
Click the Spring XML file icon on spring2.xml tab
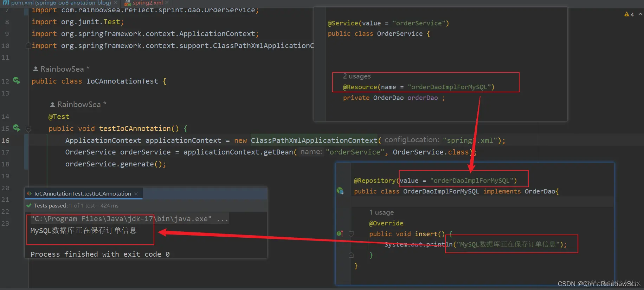128,3
